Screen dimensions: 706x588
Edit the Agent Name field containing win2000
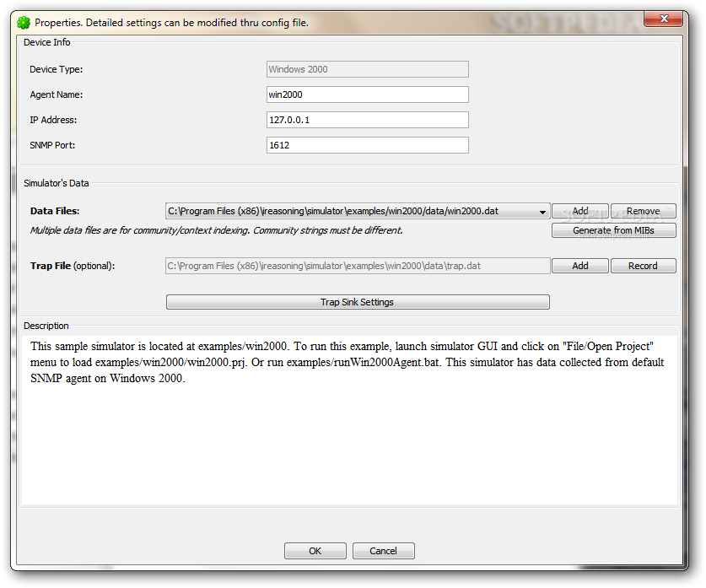point(368,94)
